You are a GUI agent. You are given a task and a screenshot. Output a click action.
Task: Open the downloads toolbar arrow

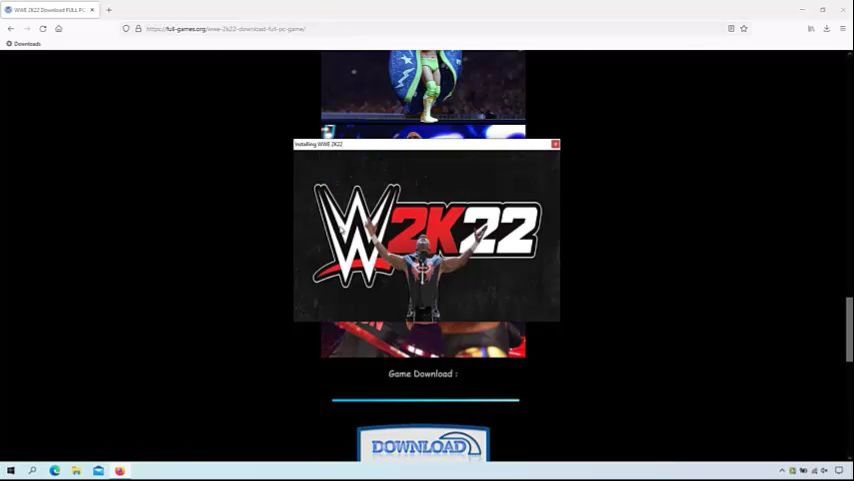827,29
